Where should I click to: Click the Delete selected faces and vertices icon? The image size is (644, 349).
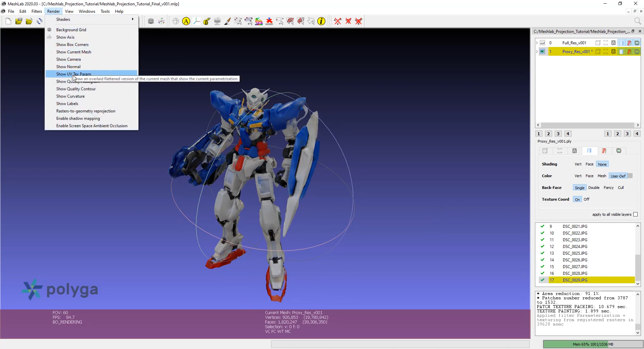(359, 21)
